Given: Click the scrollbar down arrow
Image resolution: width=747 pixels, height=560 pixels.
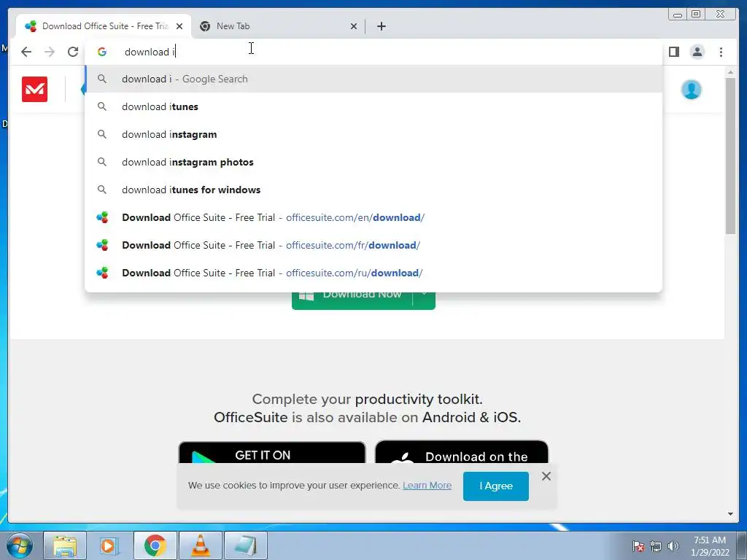Looking at the screenshot, I should tap(730, 514).
